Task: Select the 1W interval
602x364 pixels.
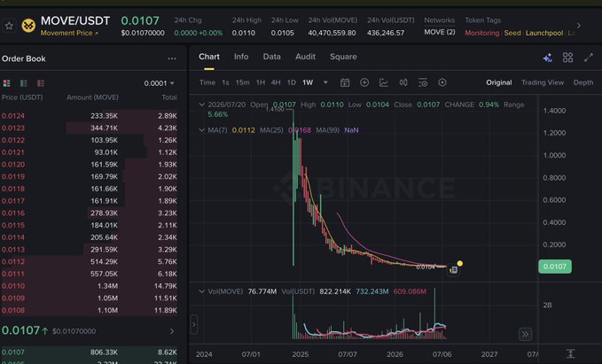Action: [x=308, y=82]
